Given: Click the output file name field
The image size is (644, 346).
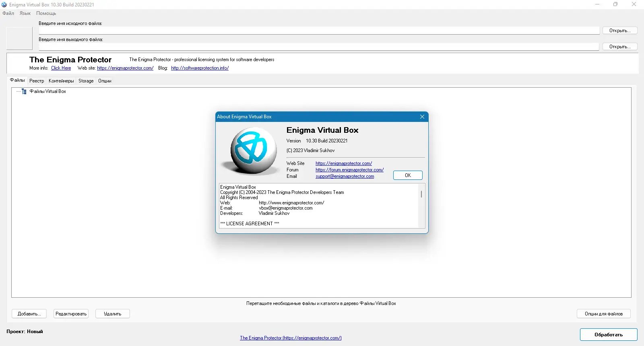Looking at the screenshot, I should click(x=319, y=47).
